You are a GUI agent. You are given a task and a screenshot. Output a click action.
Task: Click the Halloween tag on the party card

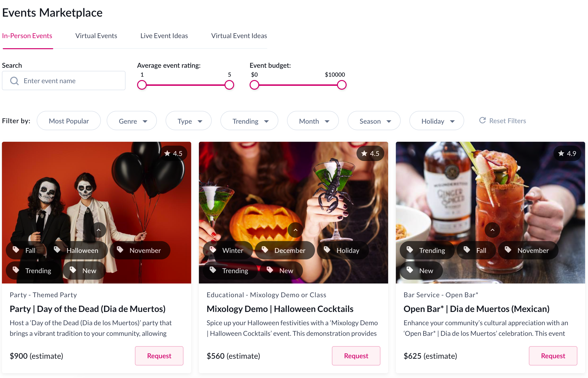click(x=77, y=250)
